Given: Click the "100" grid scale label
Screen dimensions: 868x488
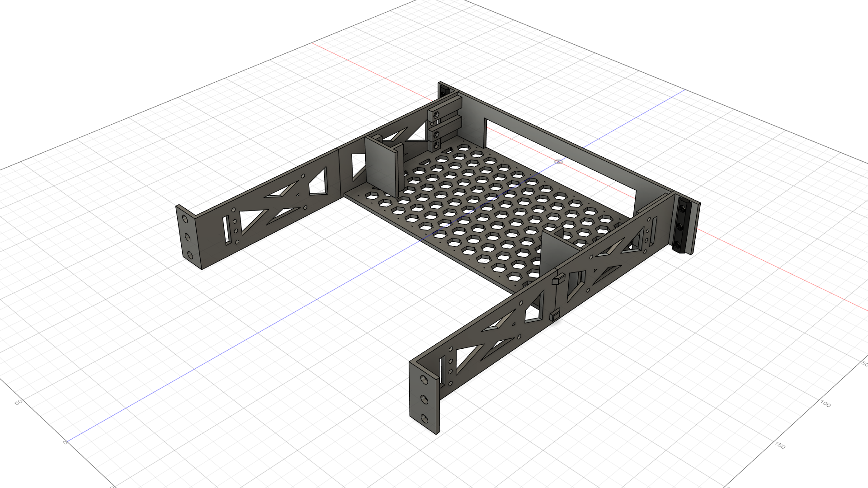Looking at the screenshot, I should (x=825, y=404).
